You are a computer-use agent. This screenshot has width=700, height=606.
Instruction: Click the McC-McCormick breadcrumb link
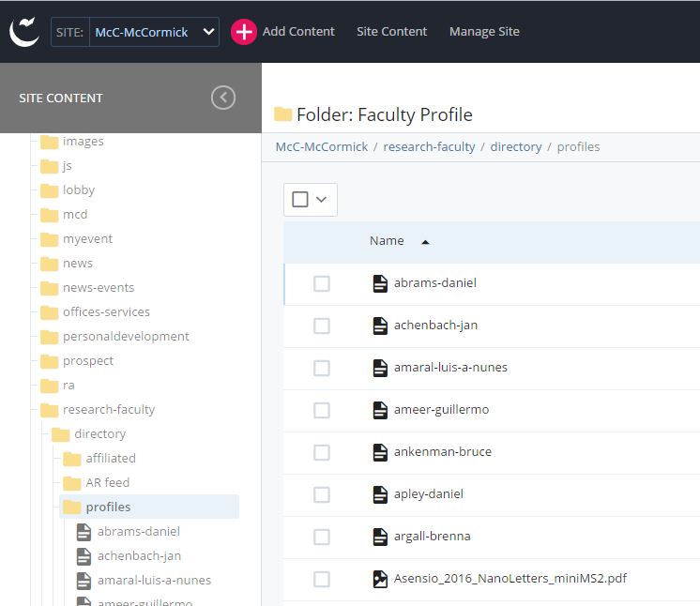pyautogui.click(x=322, y=147)
